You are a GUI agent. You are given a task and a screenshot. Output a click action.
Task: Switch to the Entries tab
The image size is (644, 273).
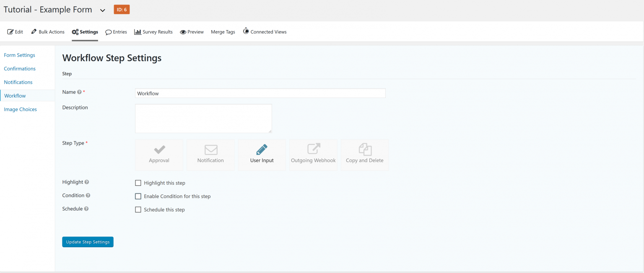(116, 31)
